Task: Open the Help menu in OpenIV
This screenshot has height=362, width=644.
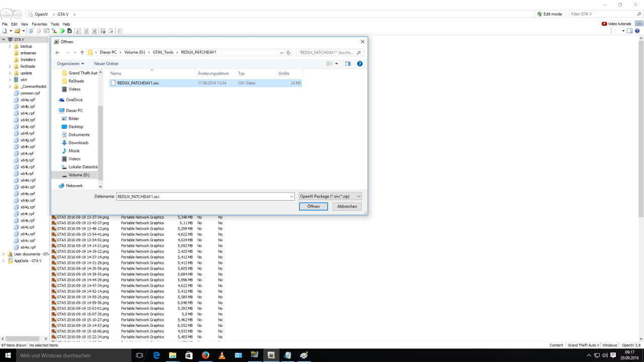Action: pyautogui.click(x=66, y=24)
